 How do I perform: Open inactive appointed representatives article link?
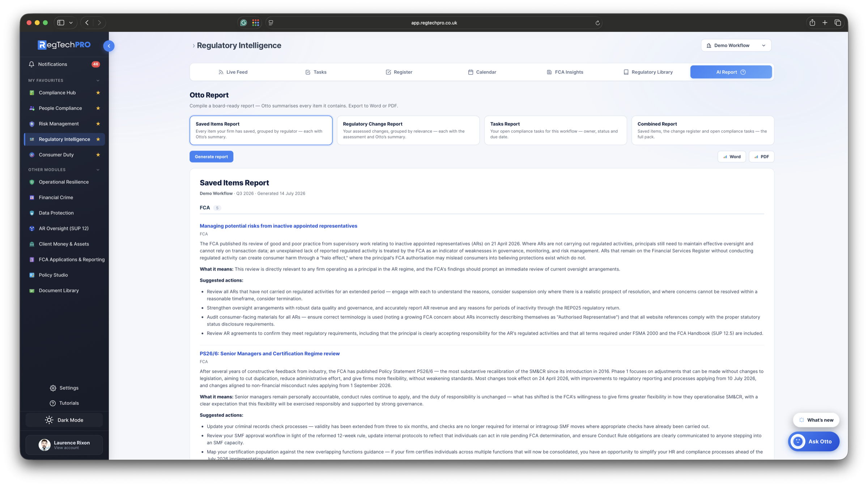[x=278, y=226]
